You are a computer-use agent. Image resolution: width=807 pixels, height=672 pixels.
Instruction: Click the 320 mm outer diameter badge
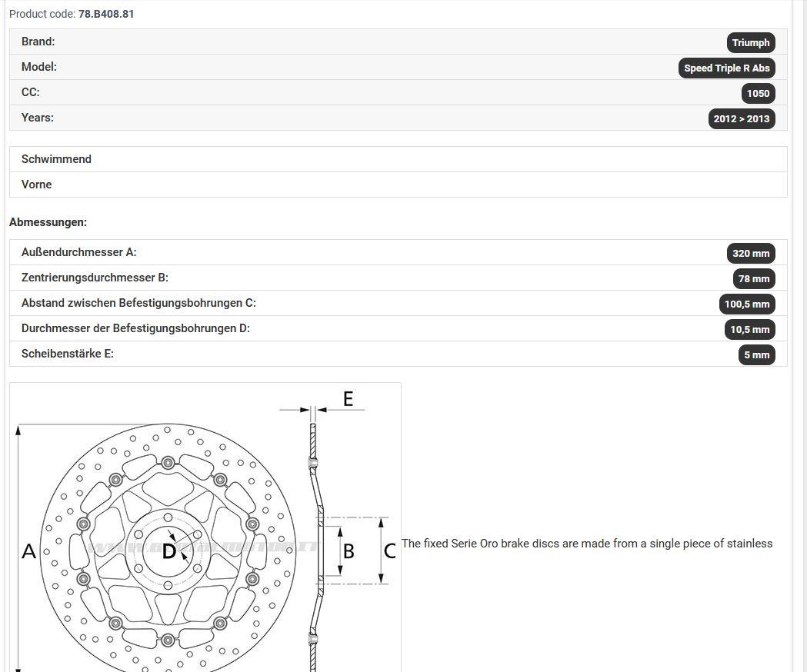pyautogui.click(x=750, y=253)
